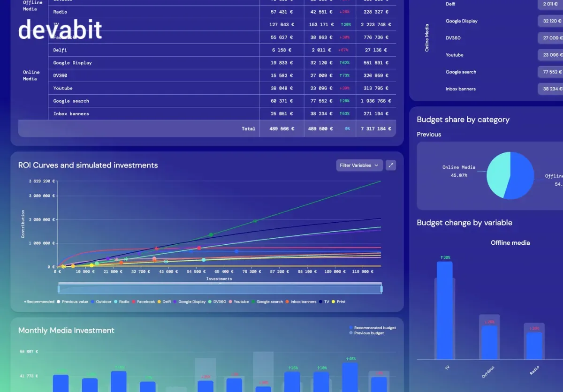
Task: Click the ↑62% change in Google Display row
Action: pos(345,63)
